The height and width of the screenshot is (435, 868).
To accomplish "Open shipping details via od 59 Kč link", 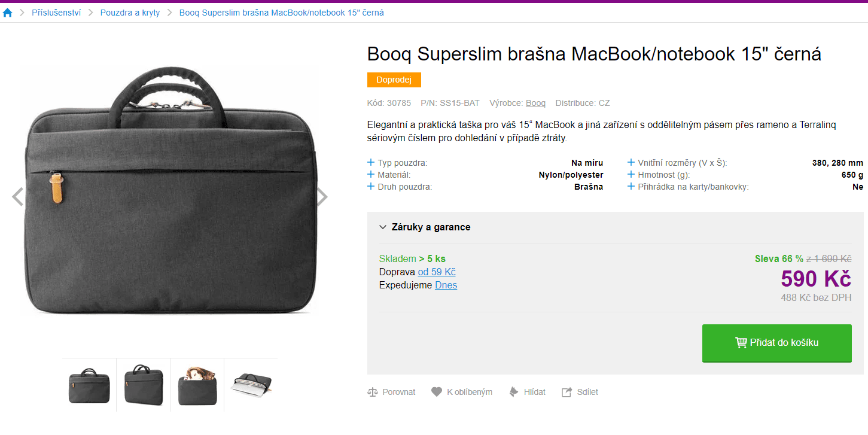I will pyautogui.click(x=436, y=272).
